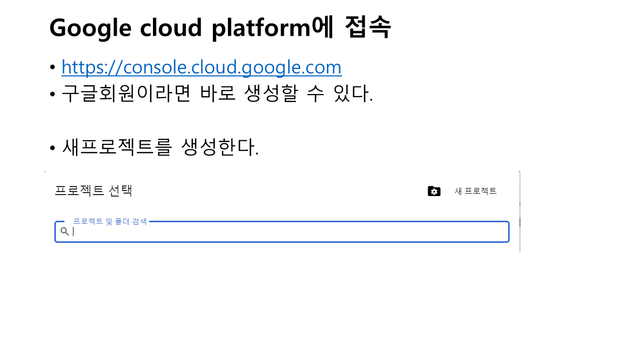Click the bullet dot before the URL
This screenshot has height=362, width=644.
tap(52, 67)
